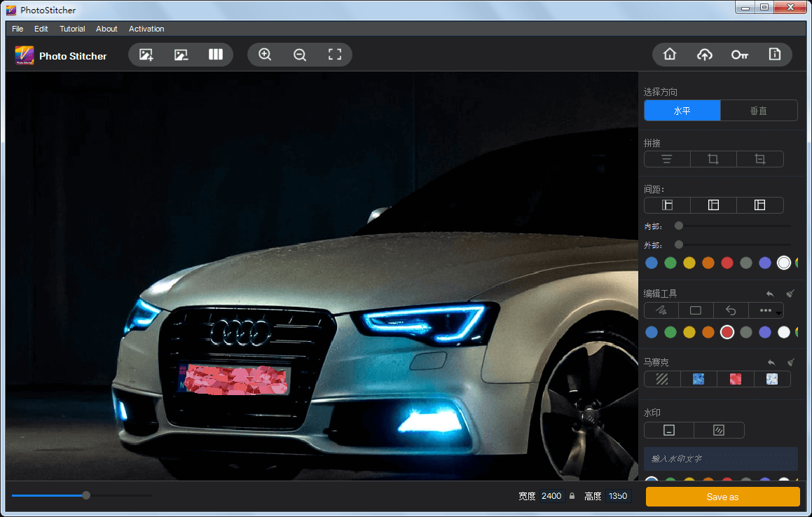
Task: Toggle the aspect ratio lock icon
Action: click(x=572, y=496)
